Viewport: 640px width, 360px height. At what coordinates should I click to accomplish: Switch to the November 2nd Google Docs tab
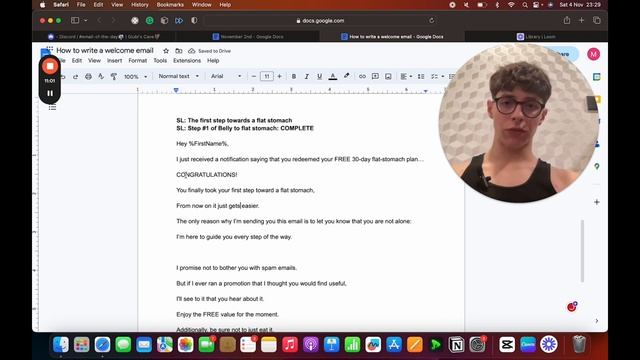[x=248, y=37]
